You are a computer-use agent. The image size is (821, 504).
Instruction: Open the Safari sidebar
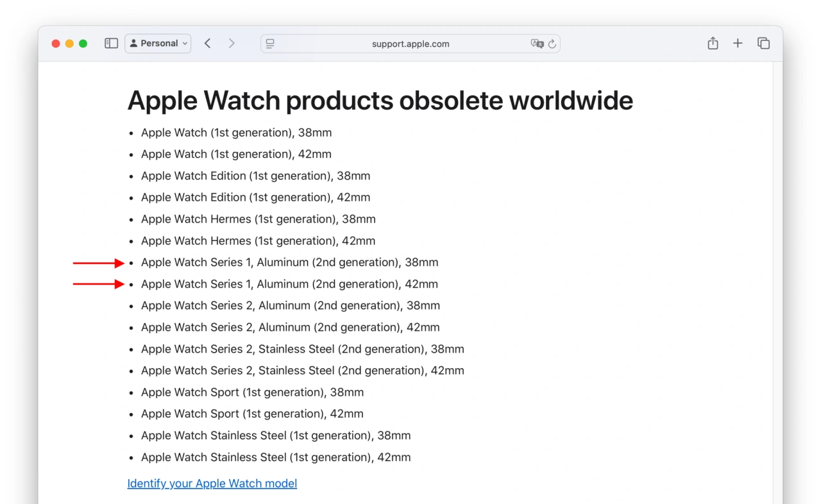[x=111, y=43]
